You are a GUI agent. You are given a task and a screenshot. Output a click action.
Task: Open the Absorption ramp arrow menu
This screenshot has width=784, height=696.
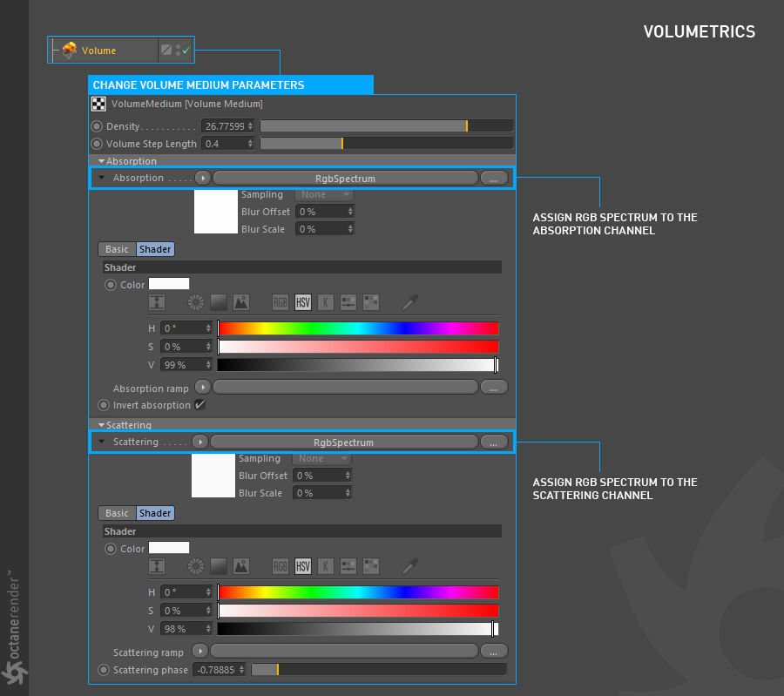202,387
